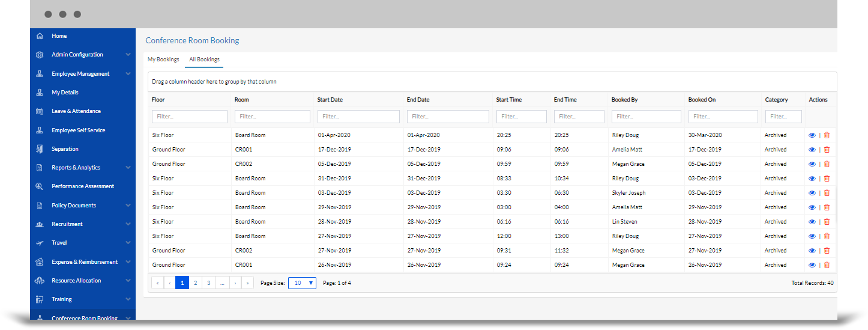The image size is (868, 330).
Task: View Skyler Joseph's booking details
Action: coord(812,193)
